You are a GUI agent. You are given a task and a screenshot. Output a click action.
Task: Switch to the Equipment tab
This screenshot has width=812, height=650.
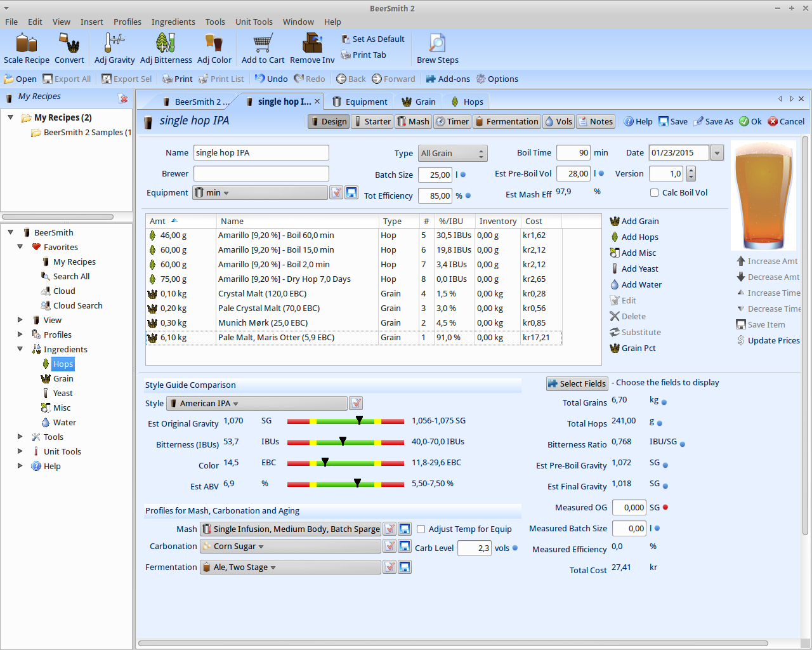coord(360,102)
